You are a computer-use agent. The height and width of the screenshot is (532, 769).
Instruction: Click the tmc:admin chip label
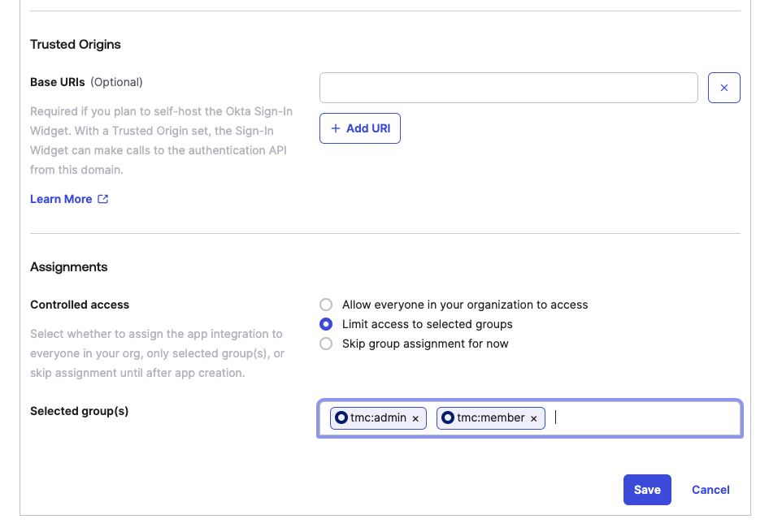378,417
